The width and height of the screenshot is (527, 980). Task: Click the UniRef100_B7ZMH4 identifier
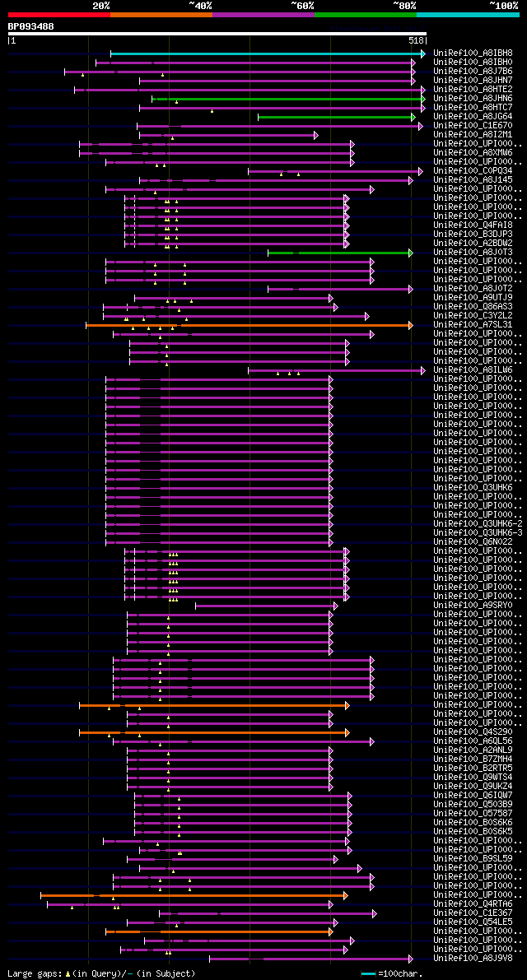coord(473,759)
